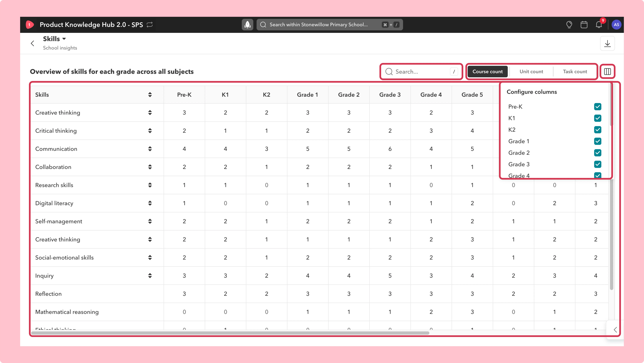Image resolution: width=644 pixels, height=363 pixels.
Task: Uncheck the Grade 2 column checkbox
Action: click(598, 153)
